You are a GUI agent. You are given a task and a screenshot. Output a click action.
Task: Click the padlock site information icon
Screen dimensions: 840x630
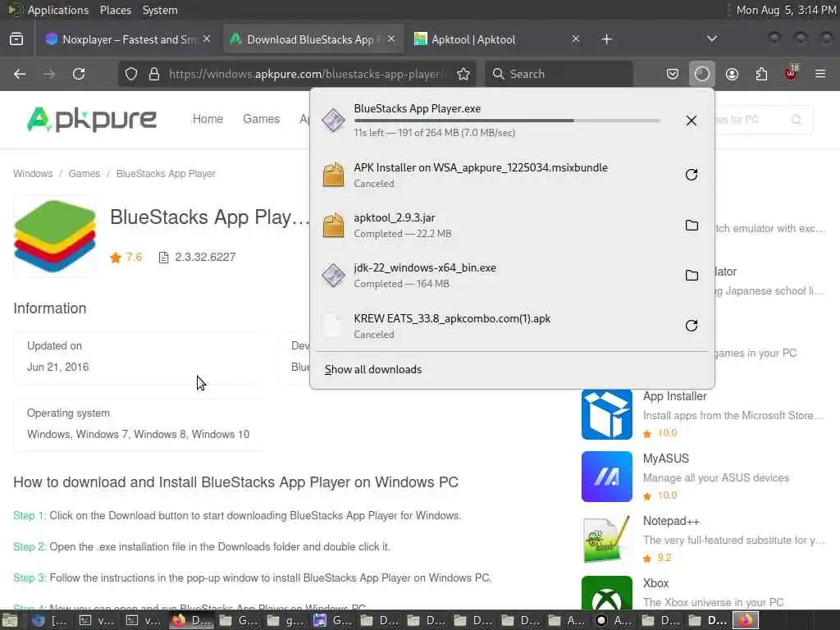pyautogui.click(x=154, y=74)
